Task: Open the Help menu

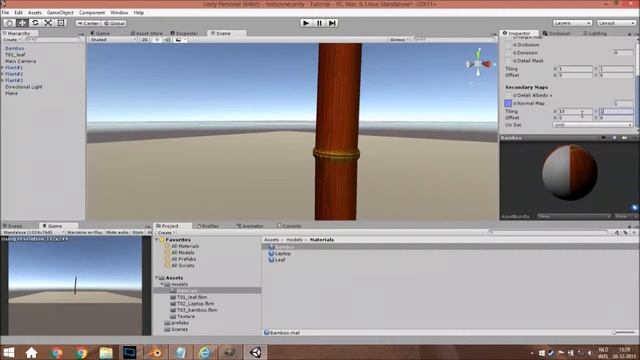Action: point(139,13)
